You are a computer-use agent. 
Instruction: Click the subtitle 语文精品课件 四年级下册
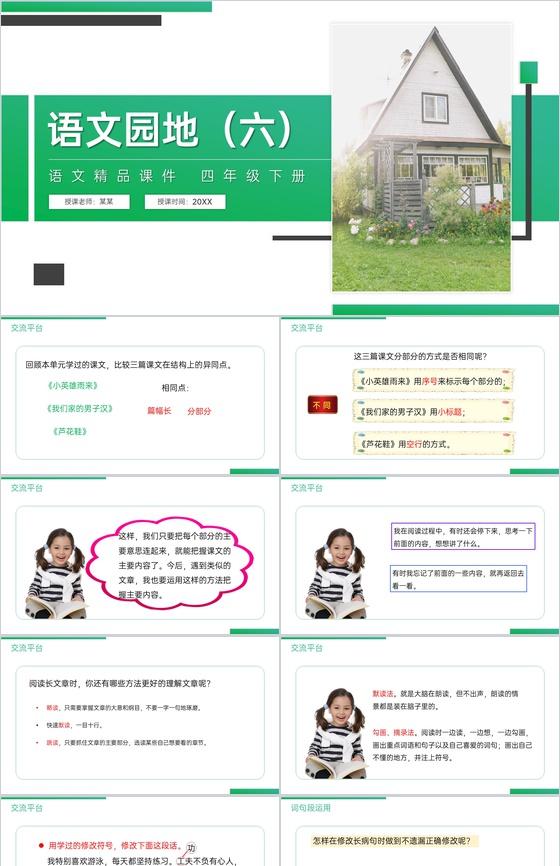coord(177,176)
